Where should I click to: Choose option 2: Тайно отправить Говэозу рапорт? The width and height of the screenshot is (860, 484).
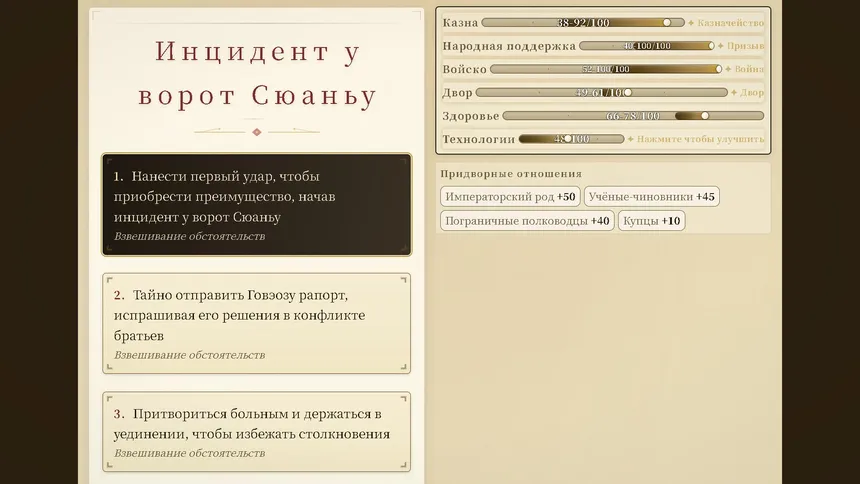click(257, 324)
